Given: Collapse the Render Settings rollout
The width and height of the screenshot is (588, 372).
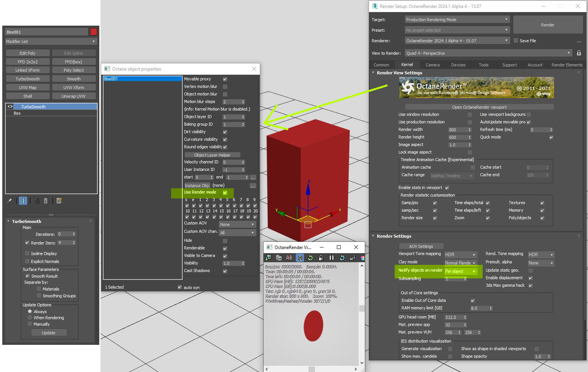Looking at the screenshot, I should tap(373, 236).
